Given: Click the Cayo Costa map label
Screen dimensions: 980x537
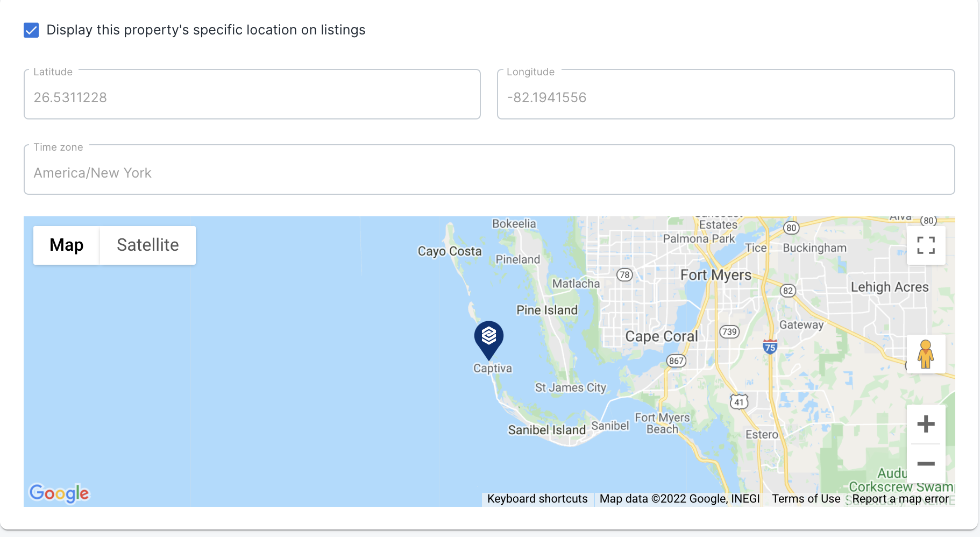Looking at the screenshot, I should click(450, 251).
